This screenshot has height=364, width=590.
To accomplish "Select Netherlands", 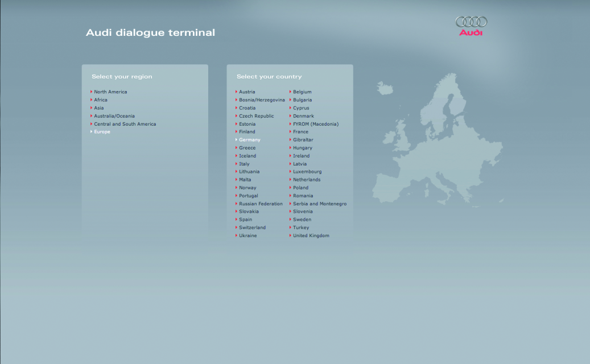I will pyautogui.click(x=307, y=180).
